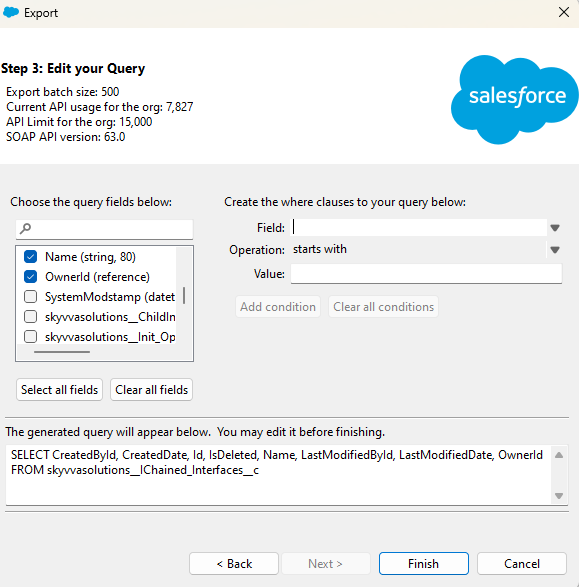Cancel the export wizard
The image size is (579, 587).
click(522, 563)
